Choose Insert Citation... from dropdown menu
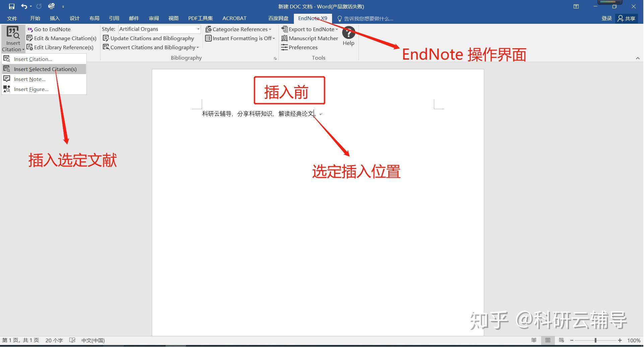Viewport: 644px width, 347px height. (44, 59)
